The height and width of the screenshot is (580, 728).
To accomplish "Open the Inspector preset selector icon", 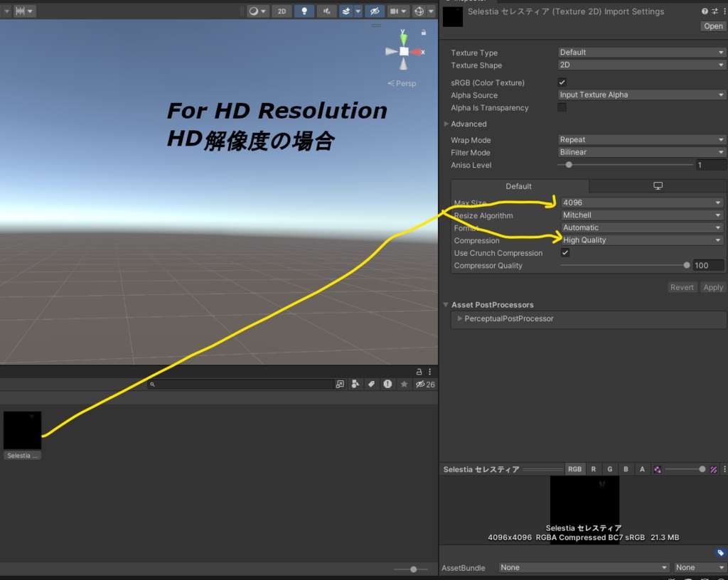I will coord(714,11).
